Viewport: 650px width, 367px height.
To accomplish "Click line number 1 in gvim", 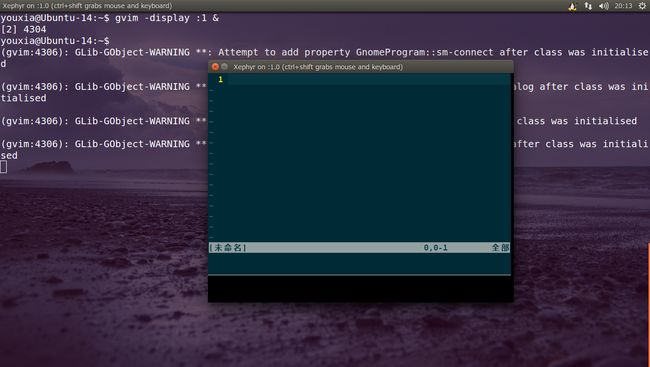I will click(x=221, y=79).
